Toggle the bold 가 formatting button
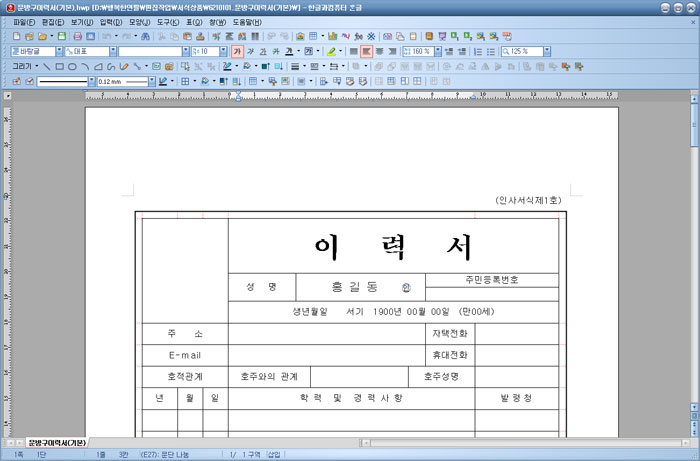The image size is (700, 461). pyautogui.click(x=237, y=51)
